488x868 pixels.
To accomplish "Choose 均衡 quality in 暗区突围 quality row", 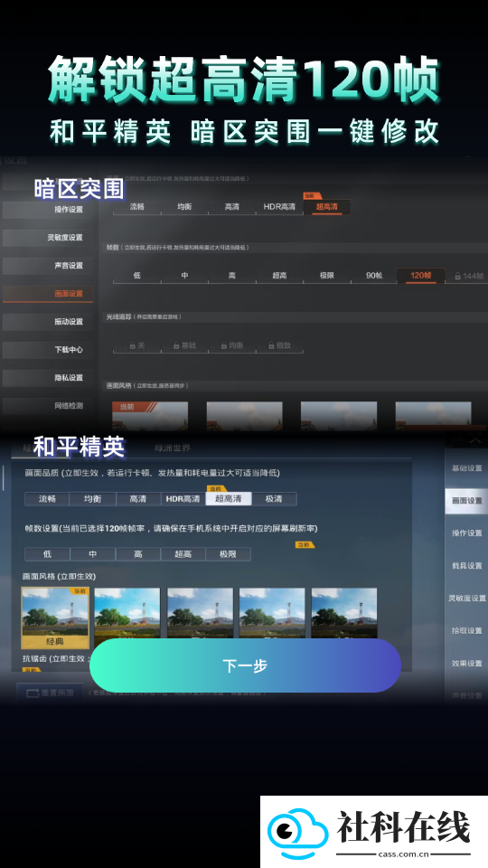I will [184, 207].
